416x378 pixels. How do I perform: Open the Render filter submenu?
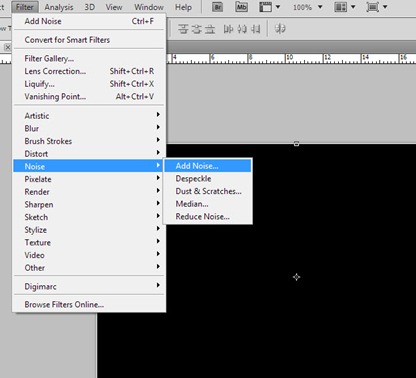(x=89, y=192)
